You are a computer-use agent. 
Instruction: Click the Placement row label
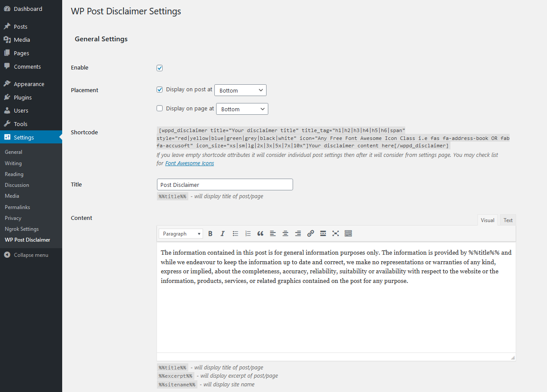tap(85, 90)
